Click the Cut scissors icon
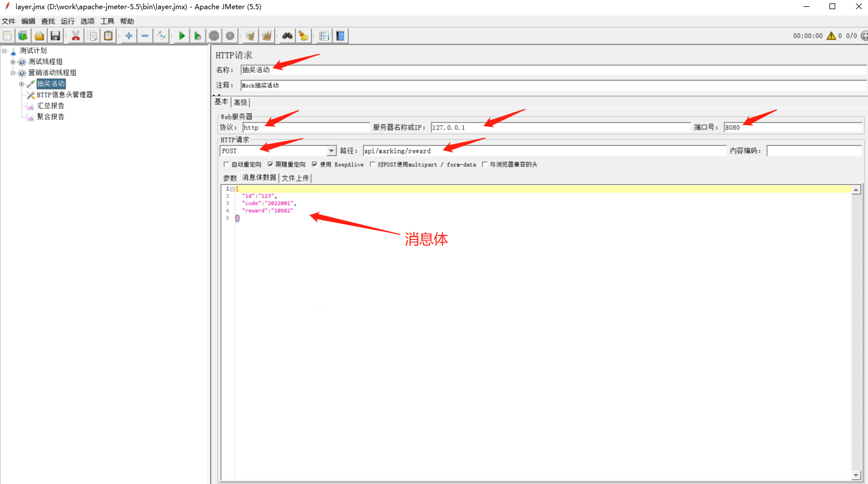 (75, 36)
